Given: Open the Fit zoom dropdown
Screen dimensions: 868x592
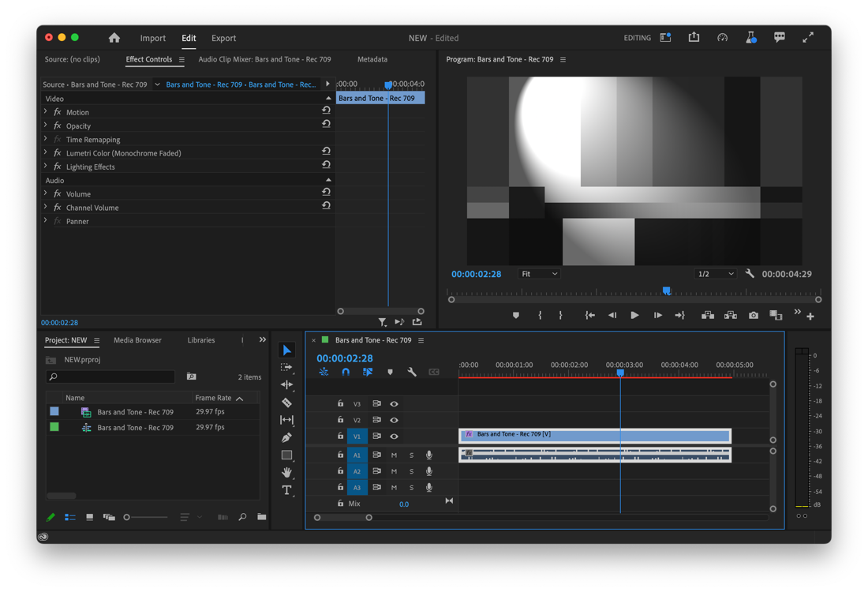Looking at the screenshot, I should [538, 273].
